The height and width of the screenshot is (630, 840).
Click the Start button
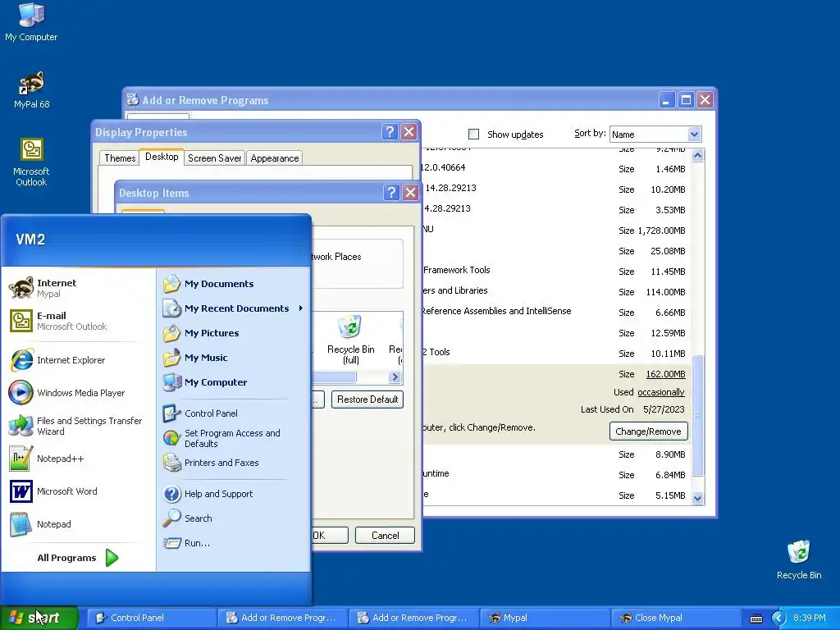(x=39, y=618)
